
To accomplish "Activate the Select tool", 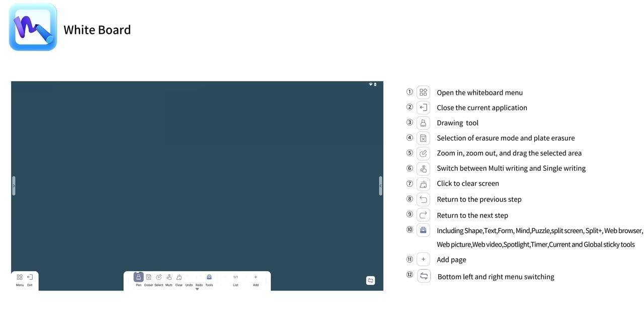I will [x=158, y=278].
